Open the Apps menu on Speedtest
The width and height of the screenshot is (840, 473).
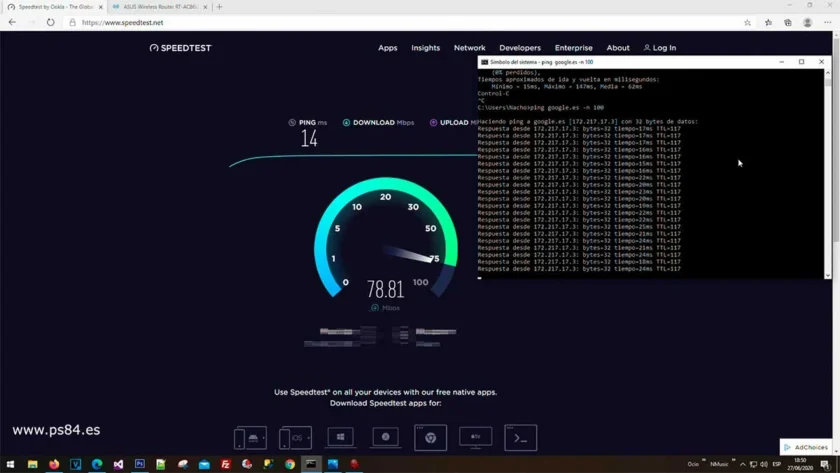point(387,48)
